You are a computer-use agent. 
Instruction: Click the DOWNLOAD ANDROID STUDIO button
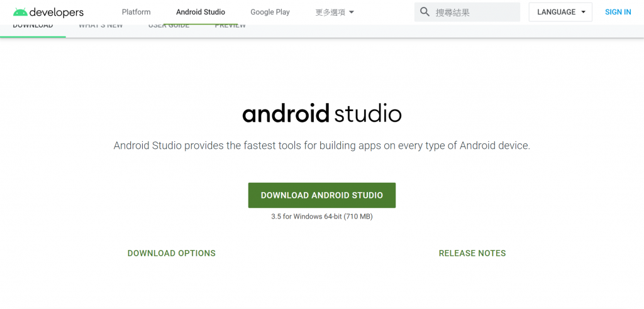pos(321,195)
